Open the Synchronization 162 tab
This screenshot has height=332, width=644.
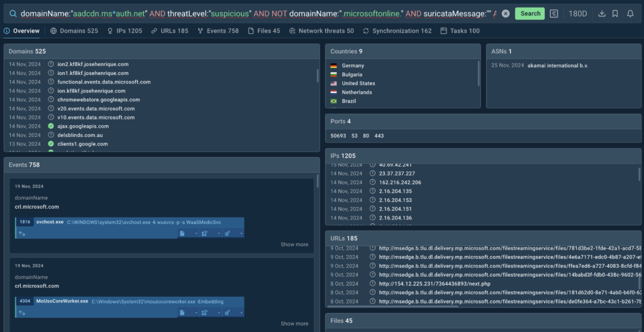point(397,31)
